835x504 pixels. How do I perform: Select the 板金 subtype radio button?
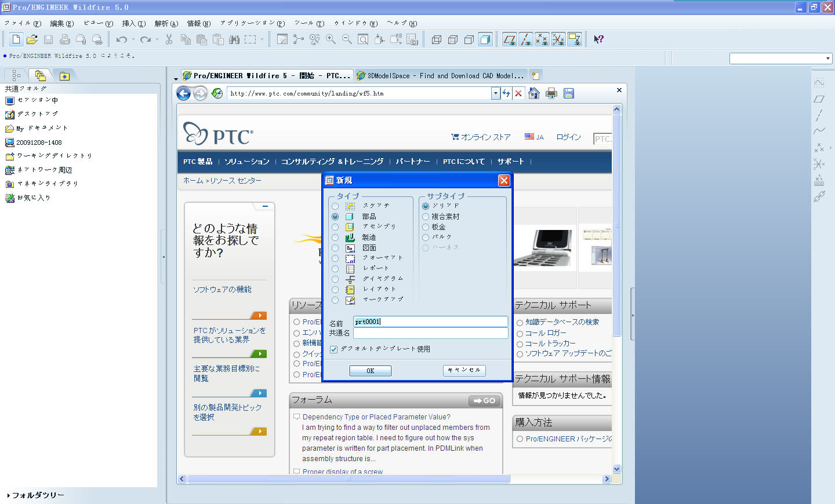coord(426,227)
